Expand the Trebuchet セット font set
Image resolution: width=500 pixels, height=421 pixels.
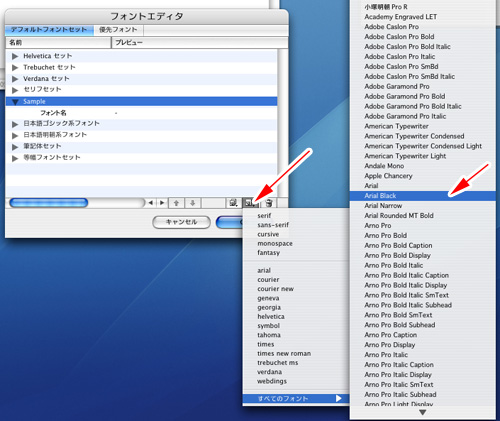pyautogui.click(x=15, y=68)
